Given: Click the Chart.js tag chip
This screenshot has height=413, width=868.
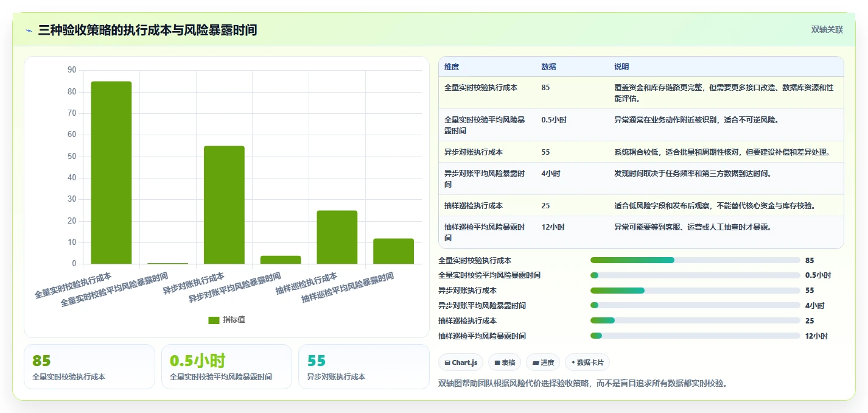Looking at the screenshot, I should pos(461,362).
